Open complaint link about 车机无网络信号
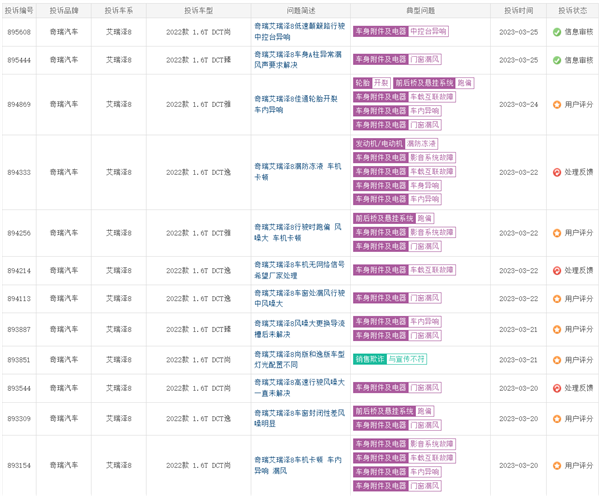The image size is (600, 496). pos(299,270)
